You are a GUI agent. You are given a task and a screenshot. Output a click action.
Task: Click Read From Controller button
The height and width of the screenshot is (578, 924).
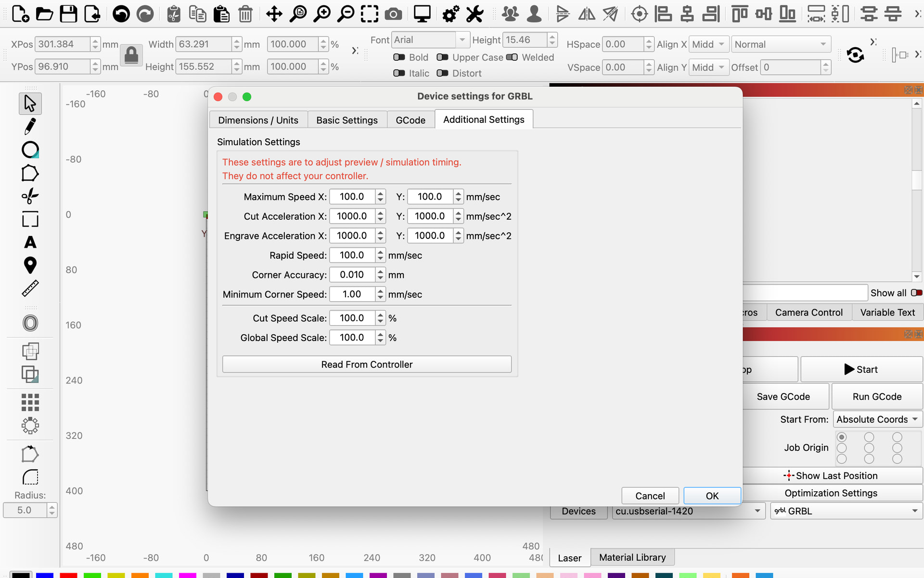(x=367, y=365)
